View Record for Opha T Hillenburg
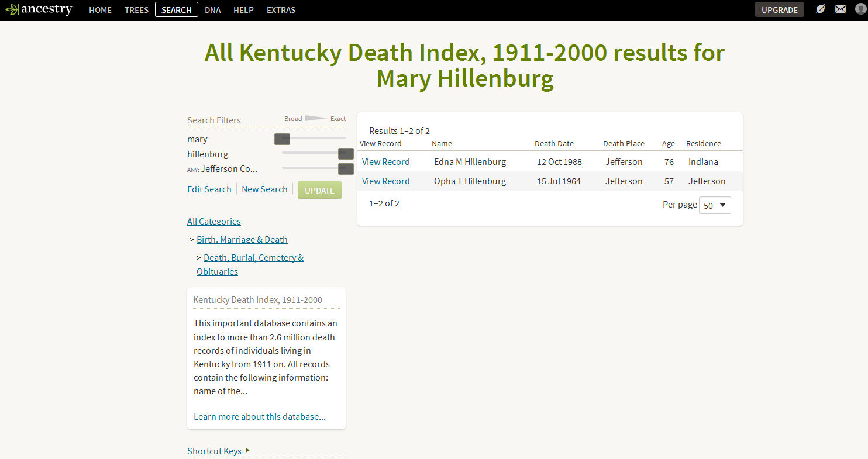Viewport: 868px width, 459px height. click(385, 181)
